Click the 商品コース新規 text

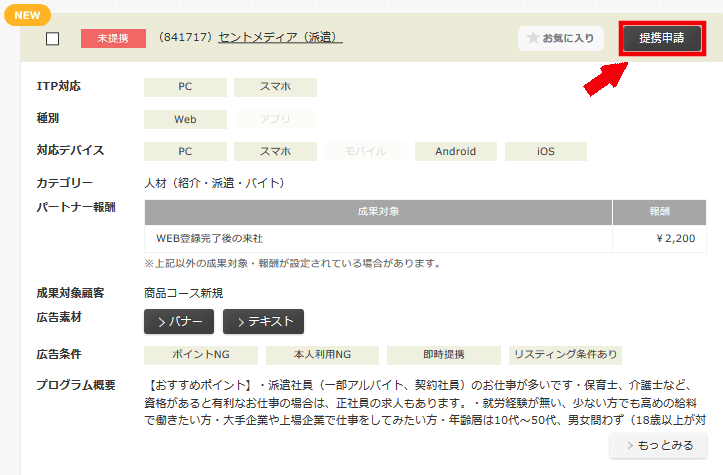pyautogui.click(x=184, y=293)
